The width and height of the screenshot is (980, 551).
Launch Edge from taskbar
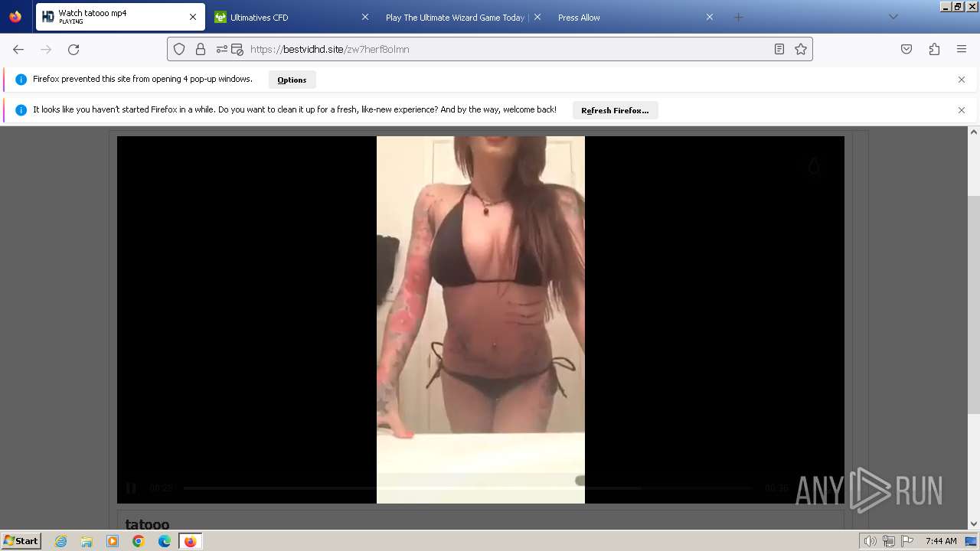[165, 541]
